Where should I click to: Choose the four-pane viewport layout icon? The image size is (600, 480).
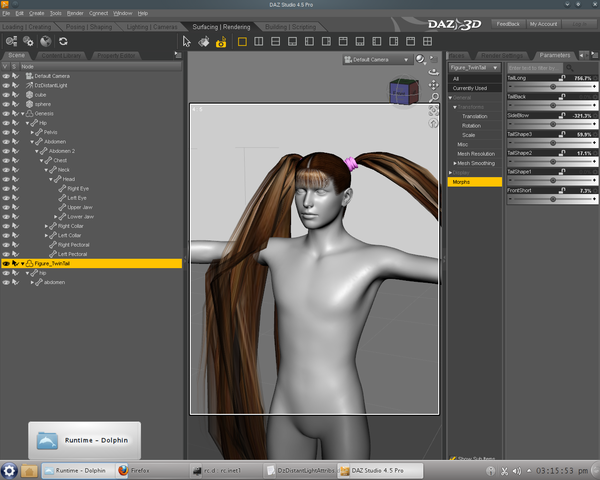coord(427,41)
